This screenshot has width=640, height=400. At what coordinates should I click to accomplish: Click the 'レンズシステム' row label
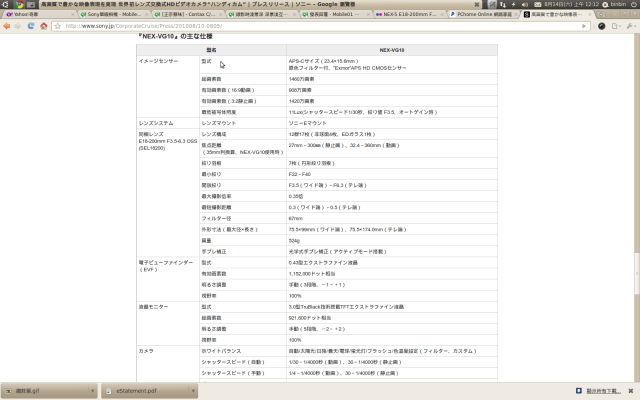coord(156,123)
